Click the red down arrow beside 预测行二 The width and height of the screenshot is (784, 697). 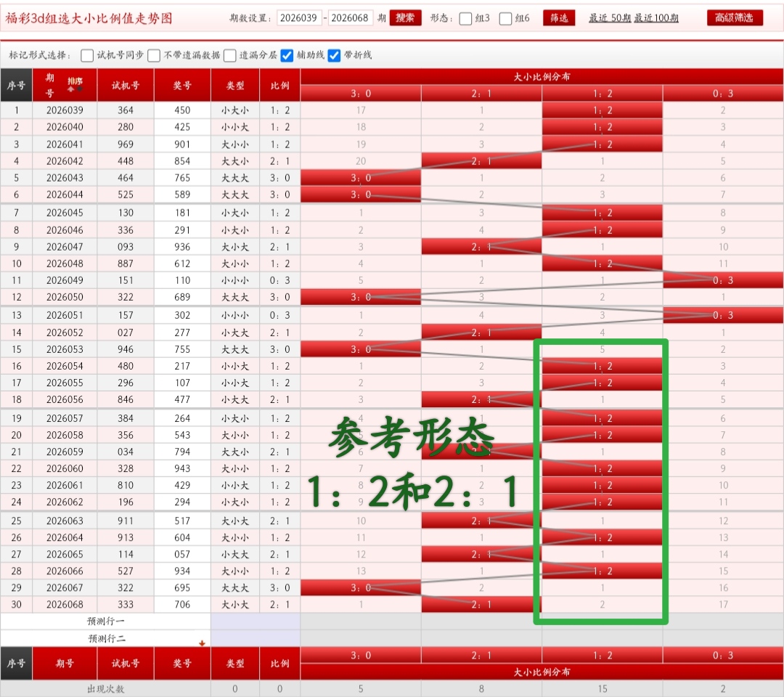click(202, 643)
